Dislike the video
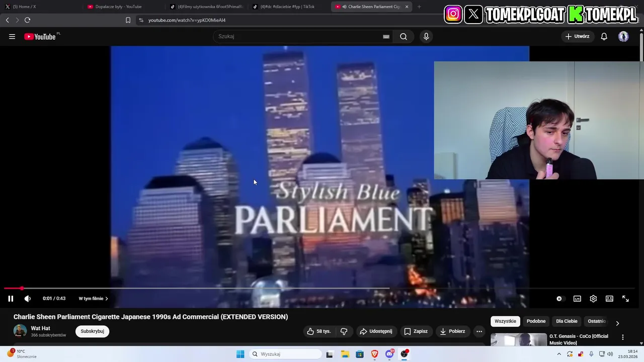 344,331
